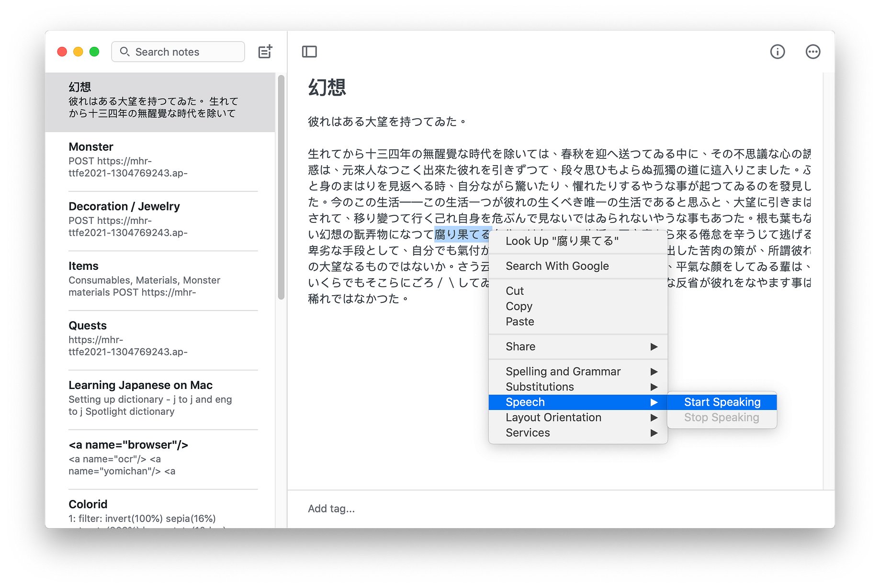Create a new note
Image resolution: width=880 pixels, height=588 pixels.
(x=265, y=51)
